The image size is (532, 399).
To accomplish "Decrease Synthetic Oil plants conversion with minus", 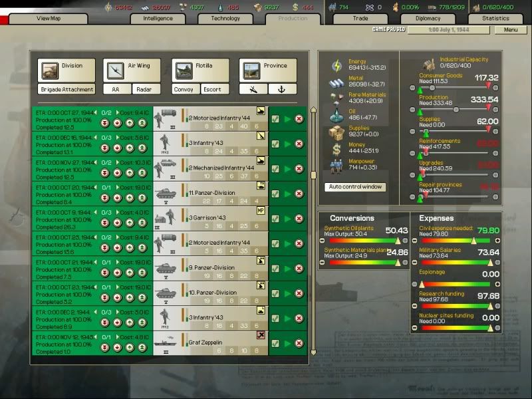I will click(323, 241).
